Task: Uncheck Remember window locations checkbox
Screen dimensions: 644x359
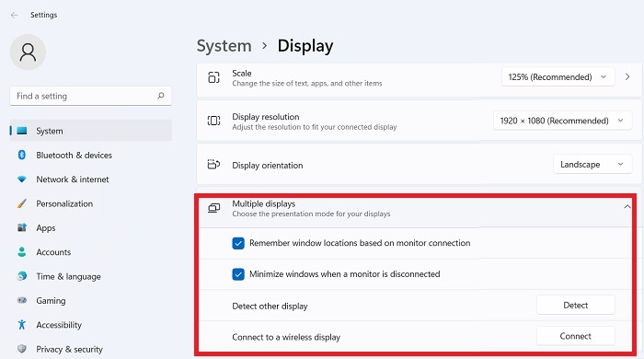Action: (x=238, y=243)
